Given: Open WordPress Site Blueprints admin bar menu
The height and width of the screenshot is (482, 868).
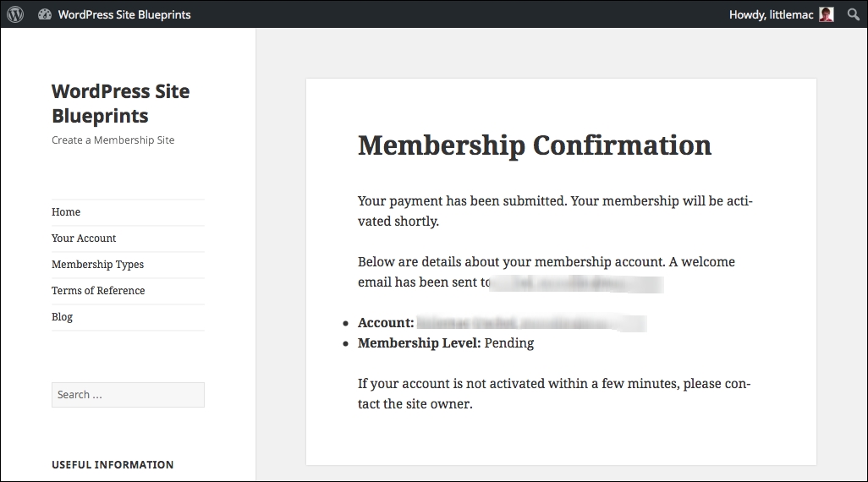Looking at the screenshot, I should (x=124, y=15).
